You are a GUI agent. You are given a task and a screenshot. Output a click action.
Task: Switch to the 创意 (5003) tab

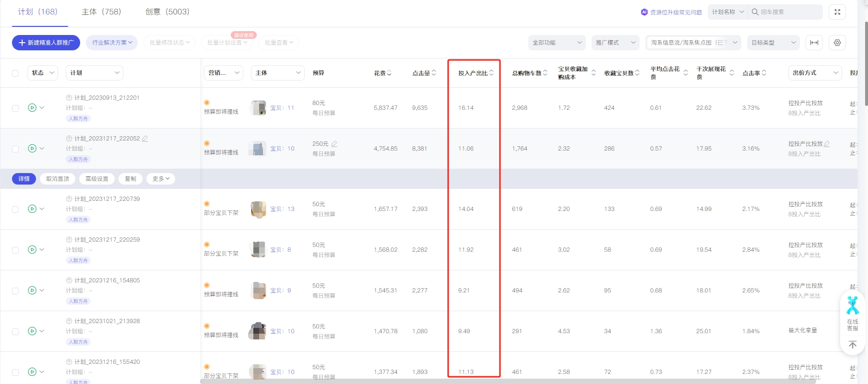(x=167, y=12)
